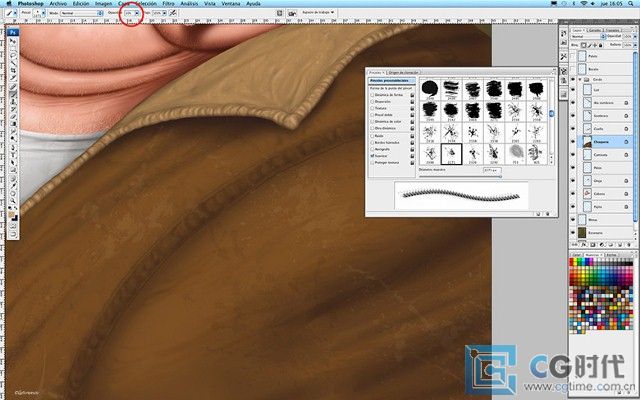Open layer Opacidad dropdown in Capas panel
This screenshot has height=400, width=640.
(x=635, y=36)
